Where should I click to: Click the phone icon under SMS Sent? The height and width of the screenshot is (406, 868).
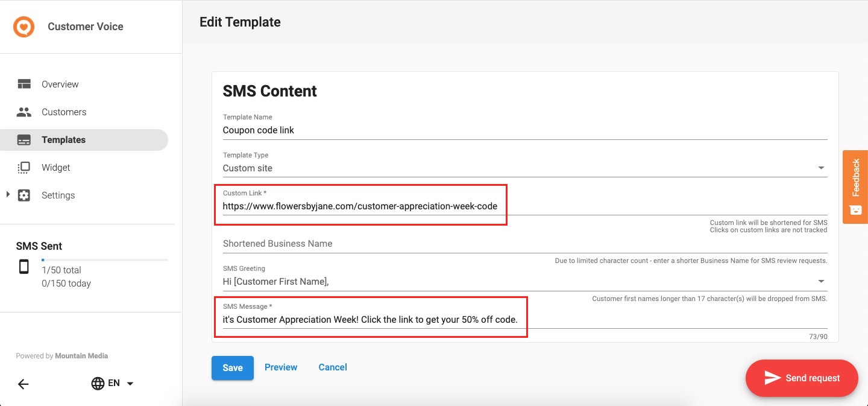click(x=24, y=266)
